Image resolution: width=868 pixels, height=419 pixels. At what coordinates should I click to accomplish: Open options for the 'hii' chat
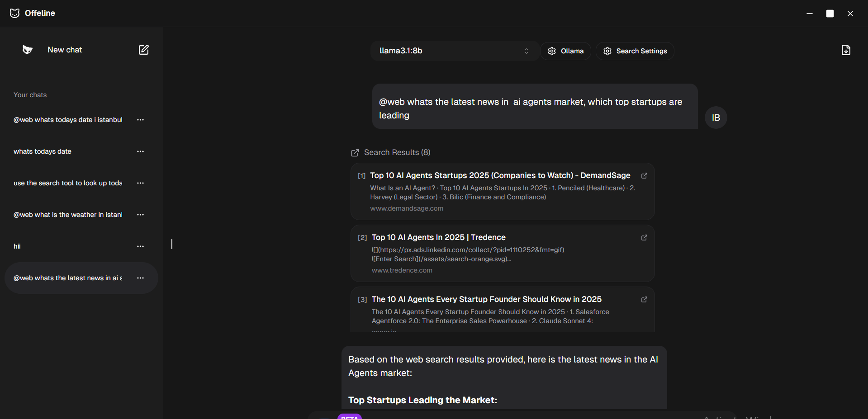140,246
